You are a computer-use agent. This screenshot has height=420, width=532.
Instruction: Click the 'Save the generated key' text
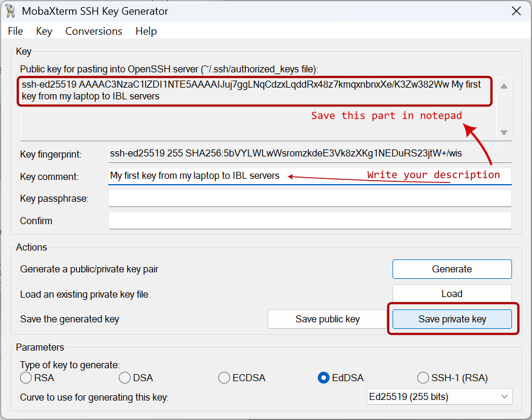tap(69, 319)
